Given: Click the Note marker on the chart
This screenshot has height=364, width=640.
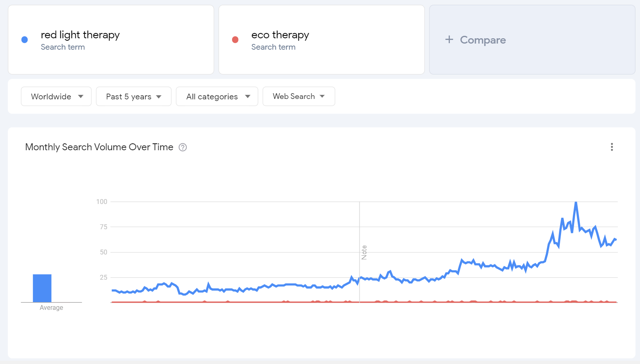Looking at the screenshot, I should (364, 252).
